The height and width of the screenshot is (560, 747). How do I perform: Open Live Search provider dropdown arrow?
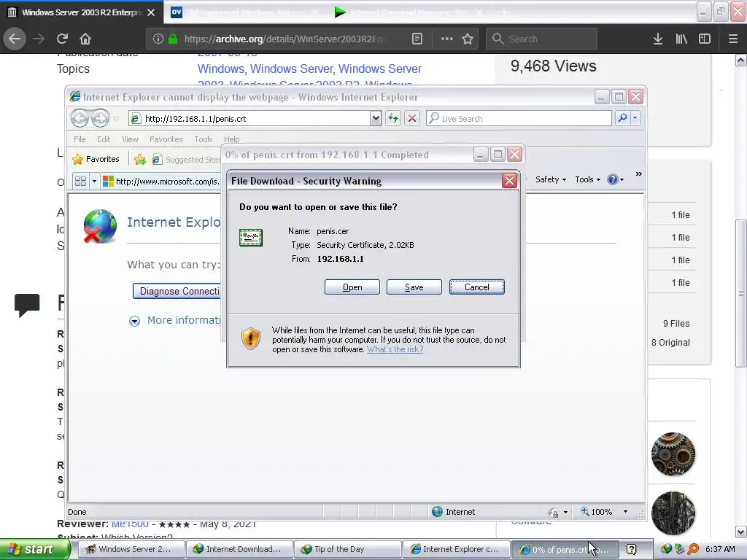[635, 118]
